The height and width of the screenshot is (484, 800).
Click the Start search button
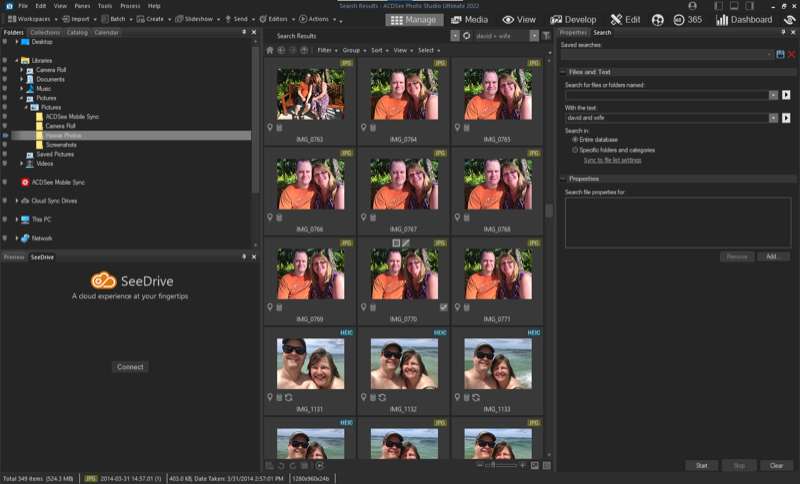pyautogui.click(x=702, y=465)
